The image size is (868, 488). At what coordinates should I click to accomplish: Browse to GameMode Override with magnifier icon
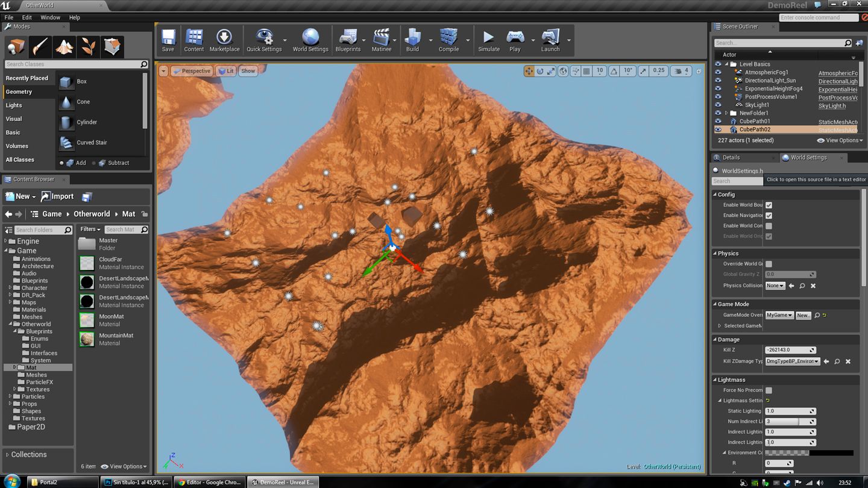click(817, 315)
